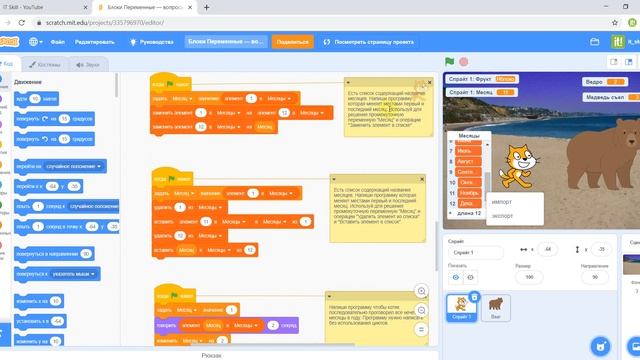Edit the sprite name field

click(x=476, y=253)
